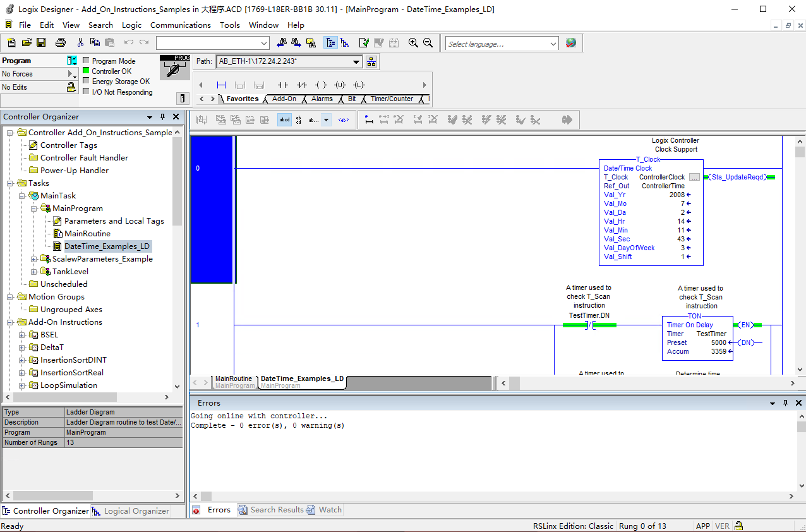The width and height of the screenshot is (806, 532).
Task: Insert an Output Latch coil
Action: point(359,85)
